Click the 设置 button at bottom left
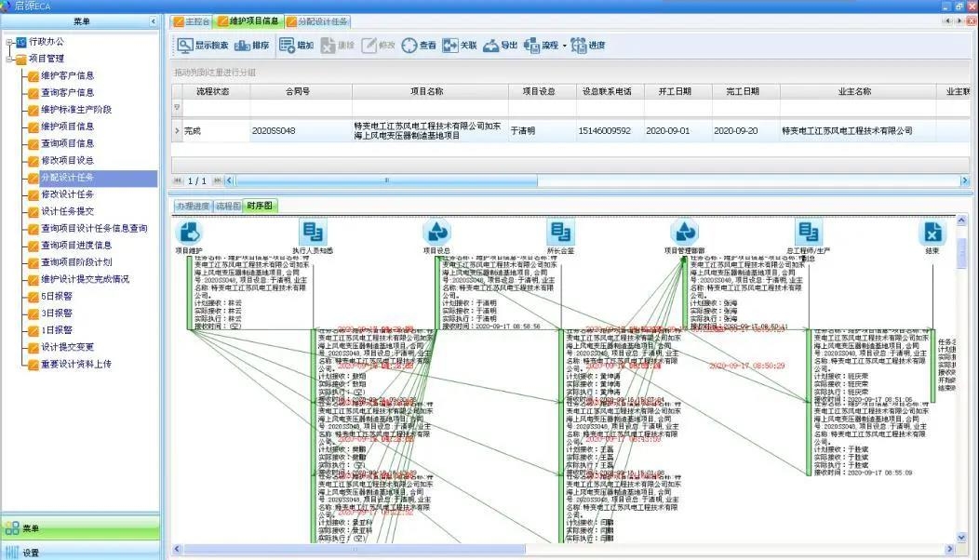The width and height of the screenshot is (979, 560). click(x=31, y=552)
